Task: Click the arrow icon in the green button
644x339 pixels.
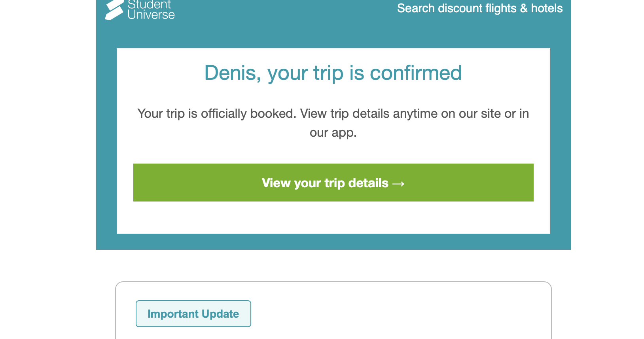Action: [398, 184]
